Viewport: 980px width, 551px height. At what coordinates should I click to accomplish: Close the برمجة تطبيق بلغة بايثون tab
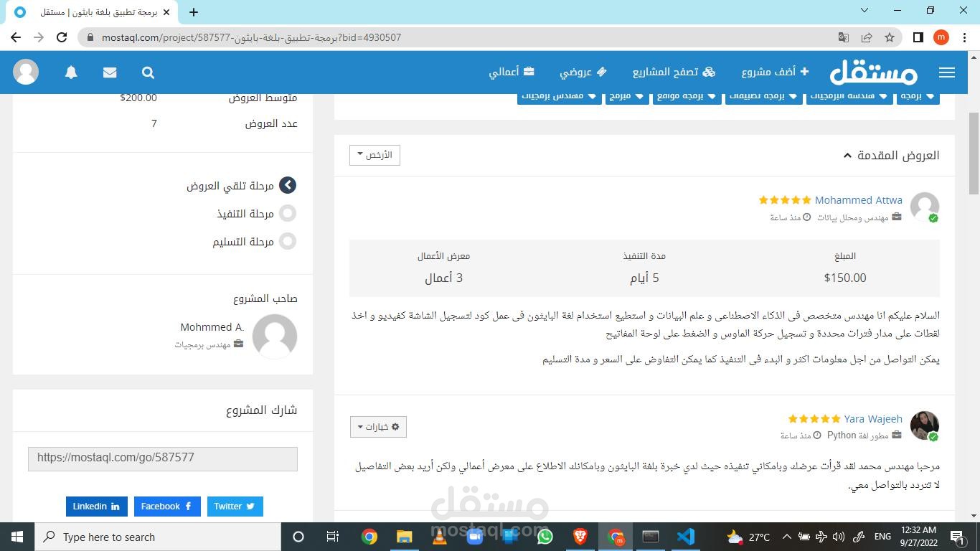(x=166, y=12)
